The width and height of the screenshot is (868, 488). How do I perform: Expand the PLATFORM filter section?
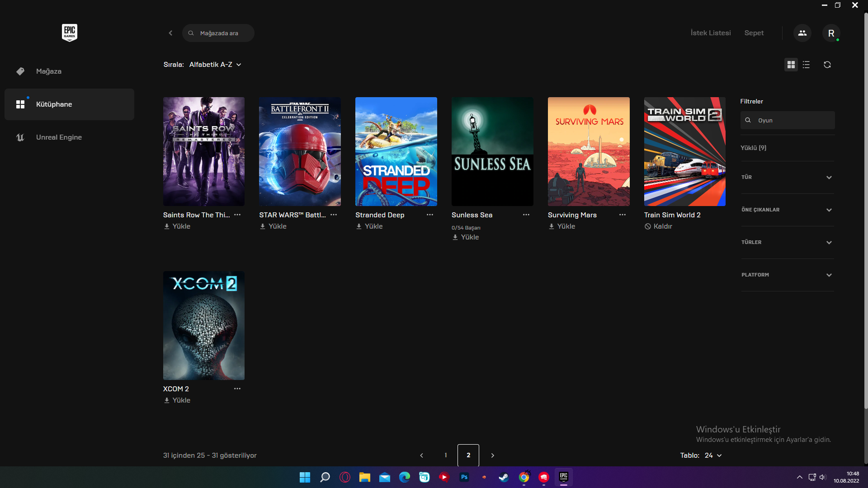787,275
